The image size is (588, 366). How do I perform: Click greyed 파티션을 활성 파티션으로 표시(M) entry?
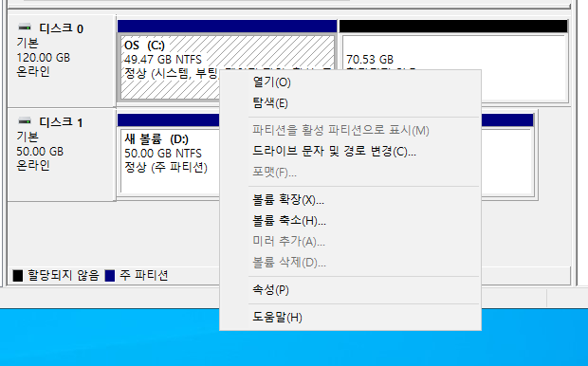coord(350,131)
